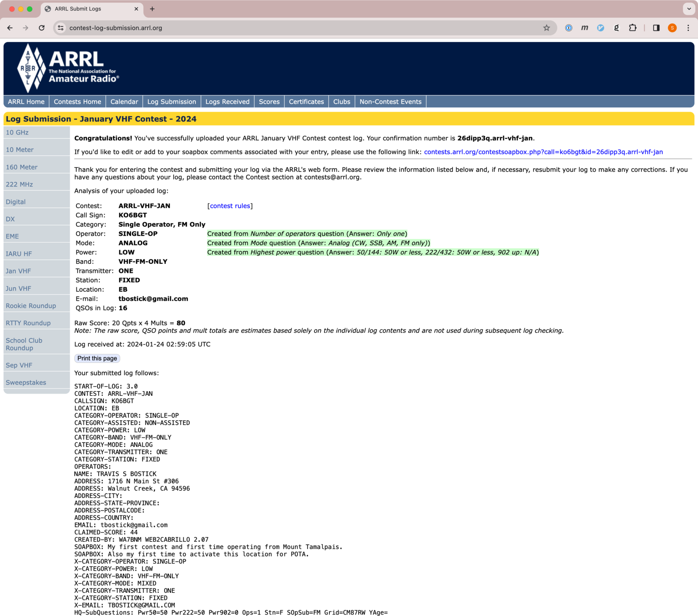
Task: Open the orange profile avatar
Action: (672, 28)
